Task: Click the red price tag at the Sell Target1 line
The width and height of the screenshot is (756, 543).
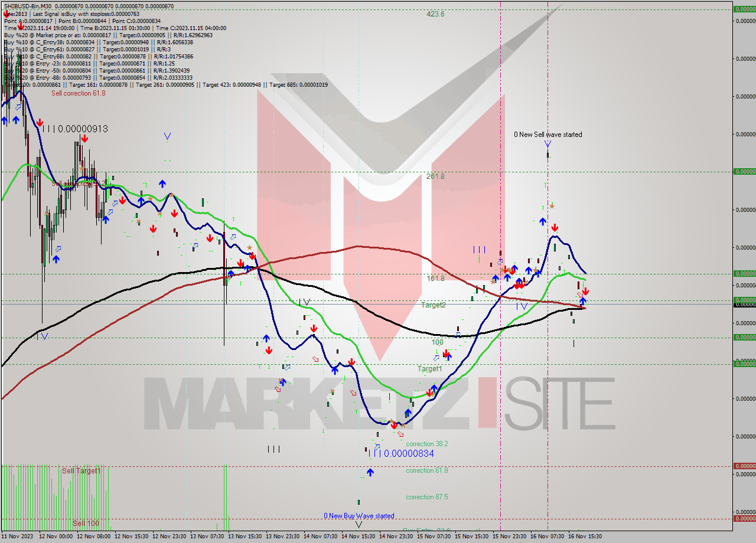Action: click(x=744, y=466)
